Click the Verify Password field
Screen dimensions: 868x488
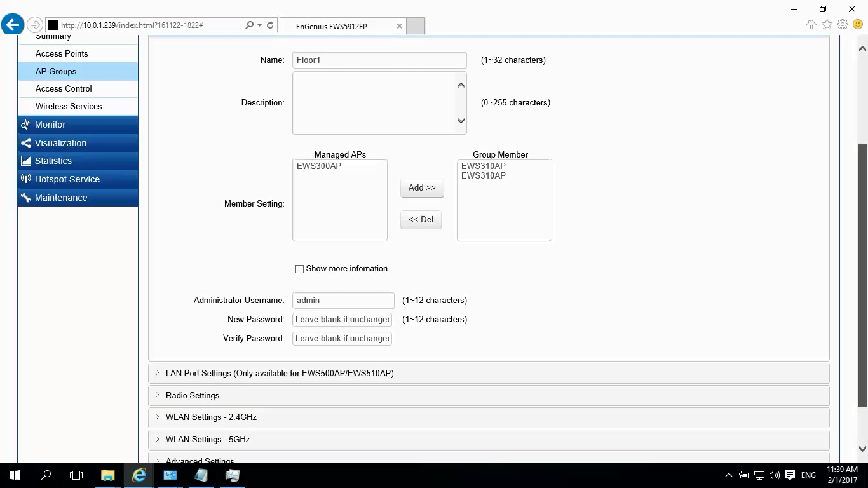pos(342,339)
